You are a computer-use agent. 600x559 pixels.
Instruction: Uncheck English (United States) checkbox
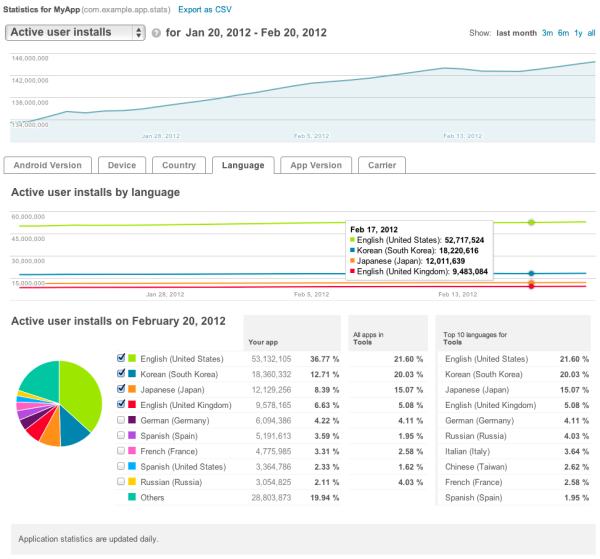(x=121, y=358)
